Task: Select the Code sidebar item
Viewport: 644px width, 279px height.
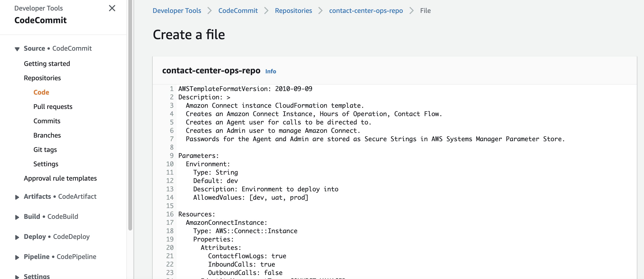Action: 41,92
